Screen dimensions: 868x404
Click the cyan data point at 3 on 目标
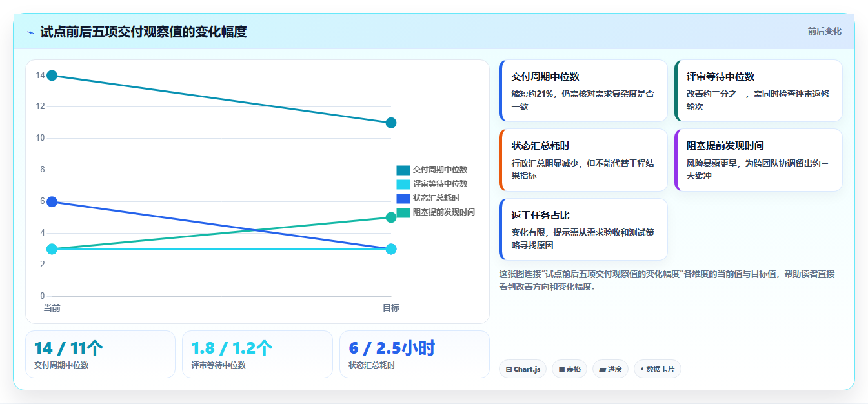[x=390, y=249]
